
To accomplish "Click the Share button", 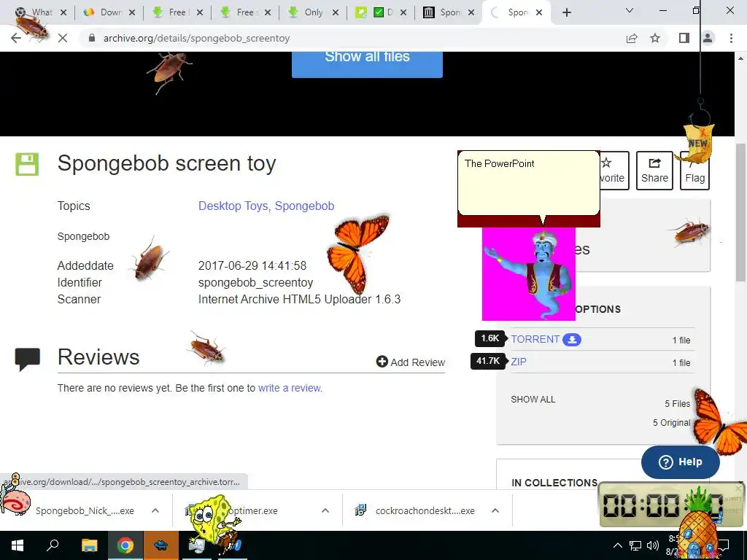I will point(654,171).
